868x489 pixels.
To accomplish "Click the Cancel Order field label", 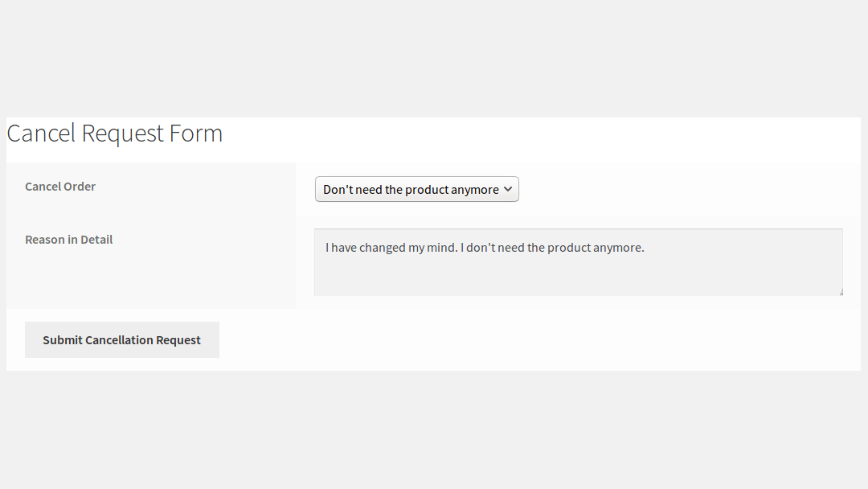I will tap(60, 186).
